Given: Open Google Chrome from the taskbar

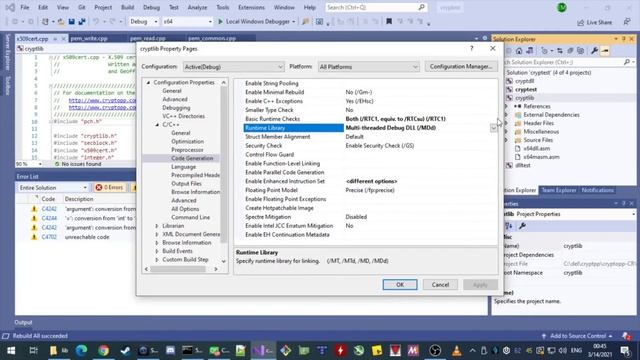Looking at the screenshot, I should 104,350.
